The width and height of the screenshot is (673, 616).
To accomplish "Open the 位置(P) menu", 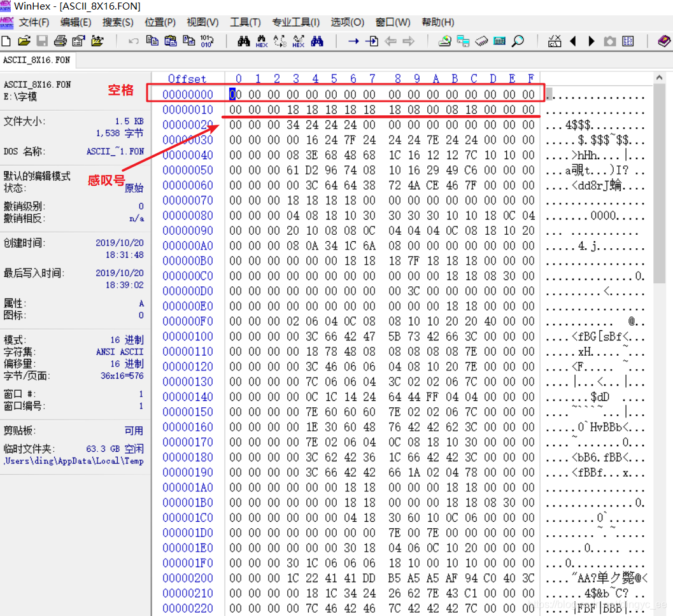I will pyautogui.click(x=160, y=22).
